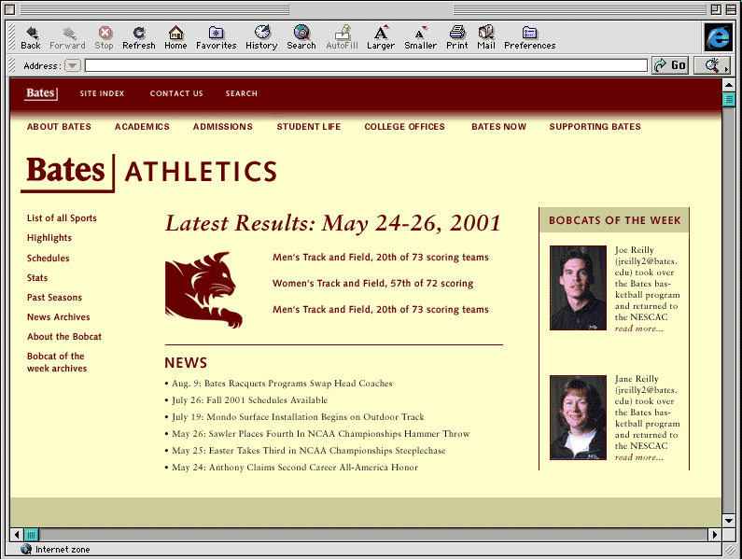Open SEARCH link in top bar

pyautogui.click(x=242, y=93)
